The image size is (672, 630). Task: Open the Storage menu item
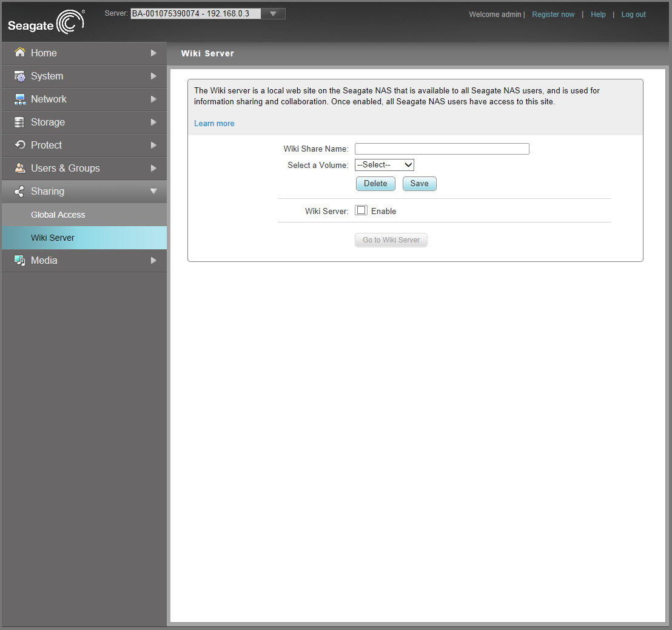(84, 122)
